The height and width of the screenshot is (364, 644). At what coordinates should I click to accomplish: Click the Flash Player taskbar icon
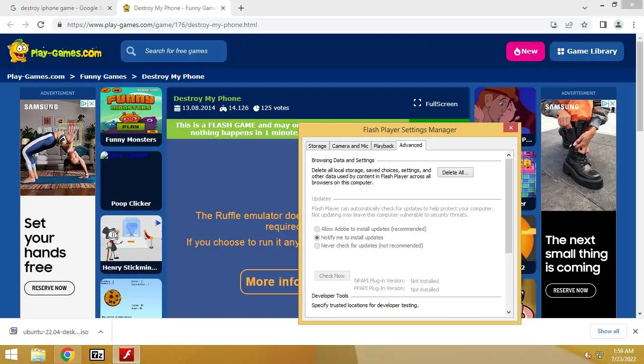[126, 355]
